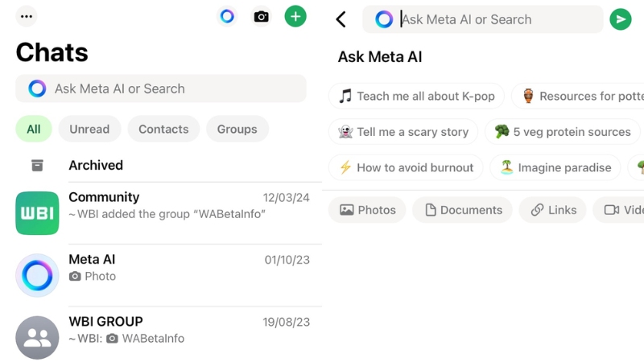Choose '5 veg protein sources' suggestion
The width and height of the screenshot is (644, 362).
pos(563,132)
